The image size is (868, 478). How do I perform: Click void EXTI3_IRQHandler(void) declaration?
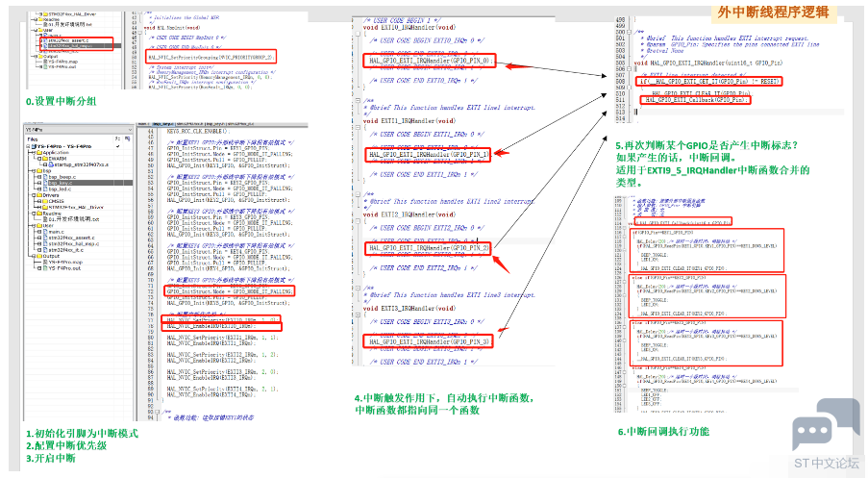(409, 308)
